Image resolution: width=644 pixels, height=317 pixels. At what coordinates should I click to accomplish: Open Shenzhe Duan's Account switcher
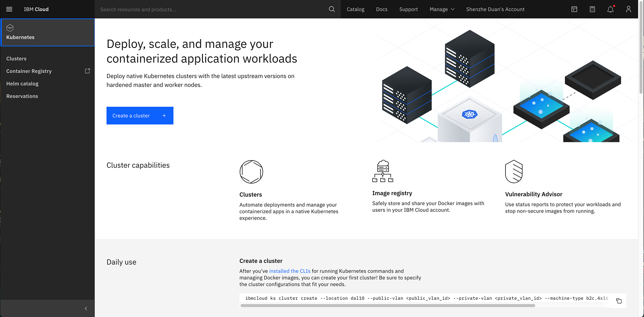tap(495, 9)
